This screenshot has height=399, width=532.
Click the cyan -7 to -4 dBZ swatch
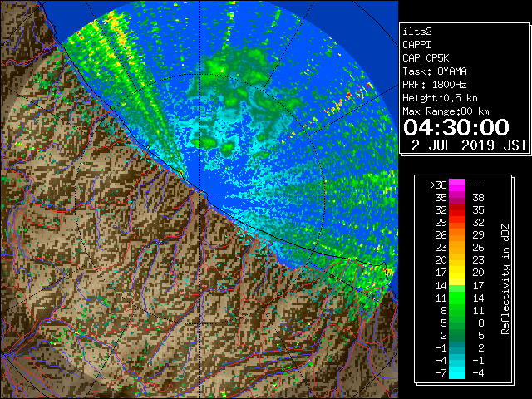457,372
